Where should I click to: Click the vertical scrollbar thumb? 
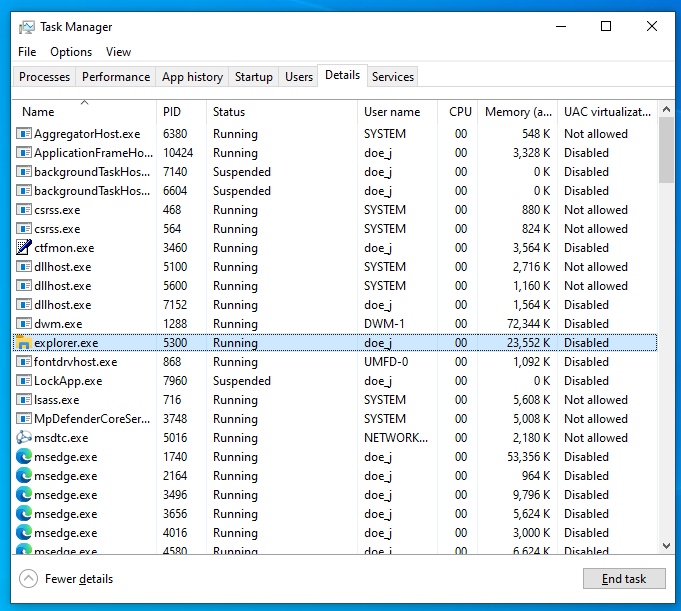666,150
